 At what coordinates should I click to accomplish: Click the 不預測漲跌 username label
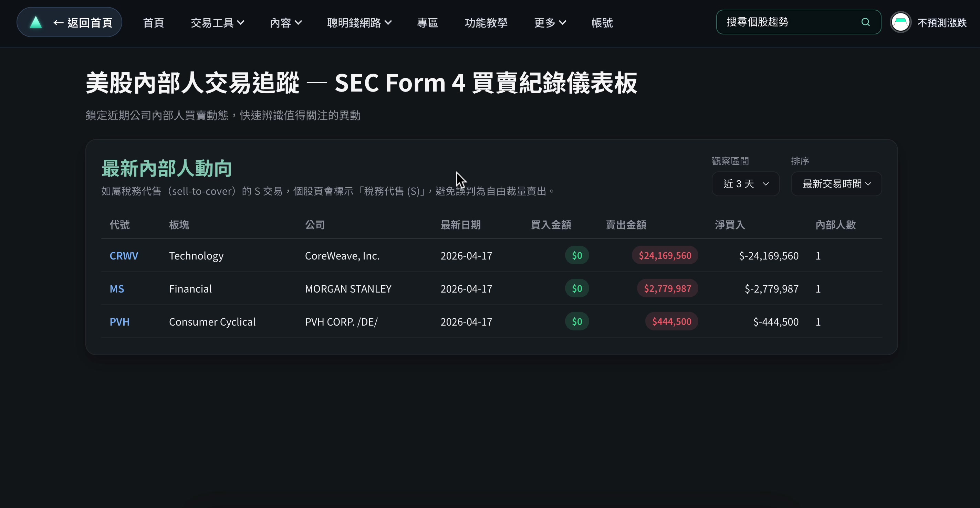coord(942,23)
